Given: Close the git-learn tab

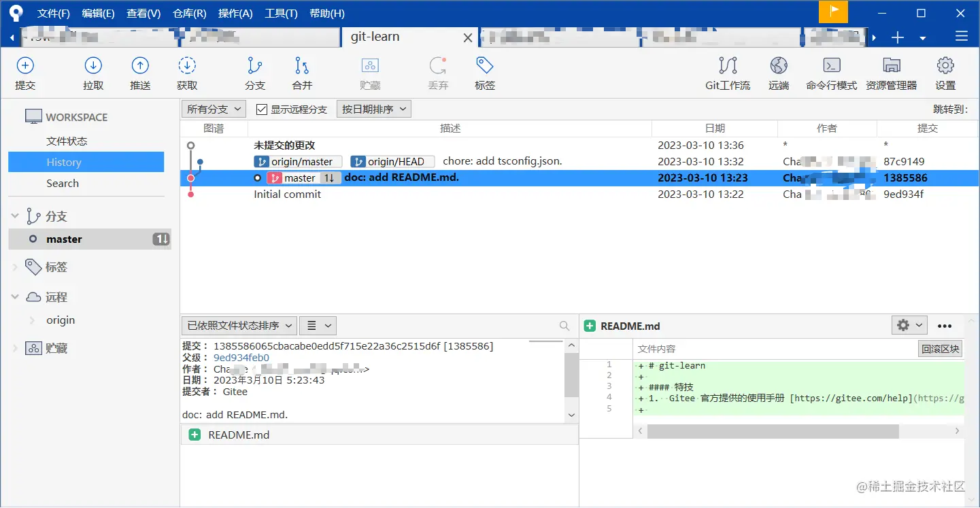Looking at the screenshot, I should [468, 38].
